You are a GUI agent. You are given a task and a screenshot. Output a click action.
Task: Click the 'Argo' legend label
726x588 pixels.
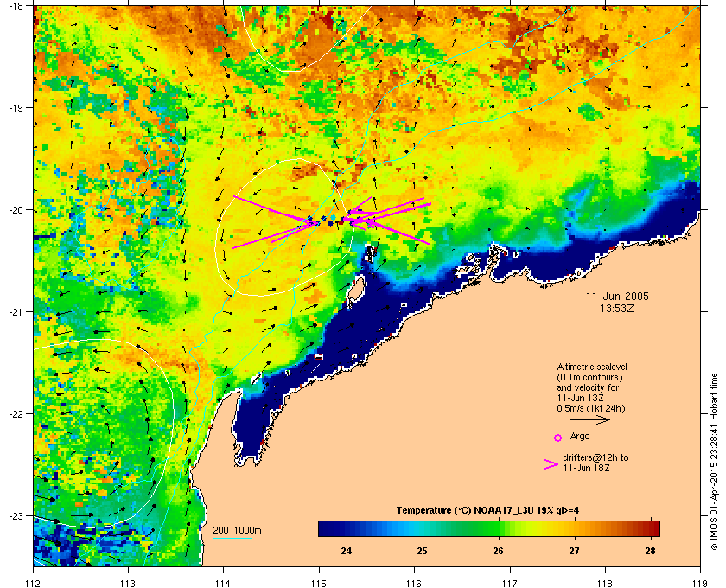[580, 437]
